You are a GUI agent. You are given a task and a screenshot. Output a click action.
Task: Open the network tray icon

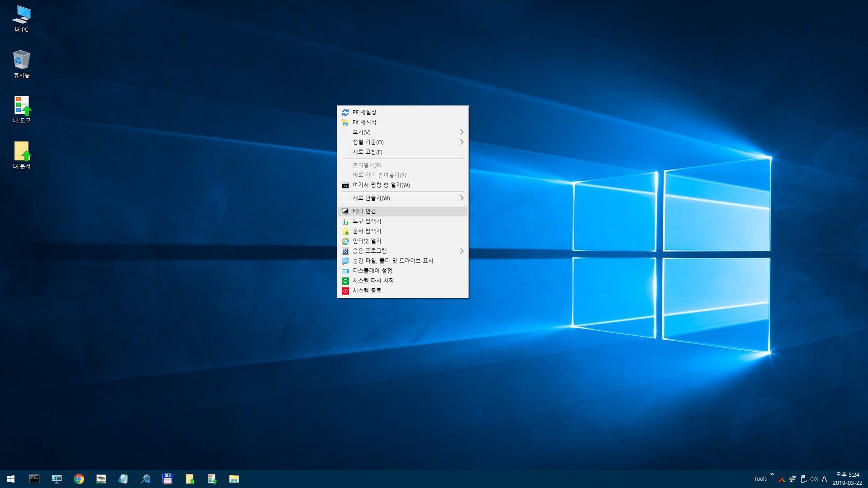tap(793, 479)
